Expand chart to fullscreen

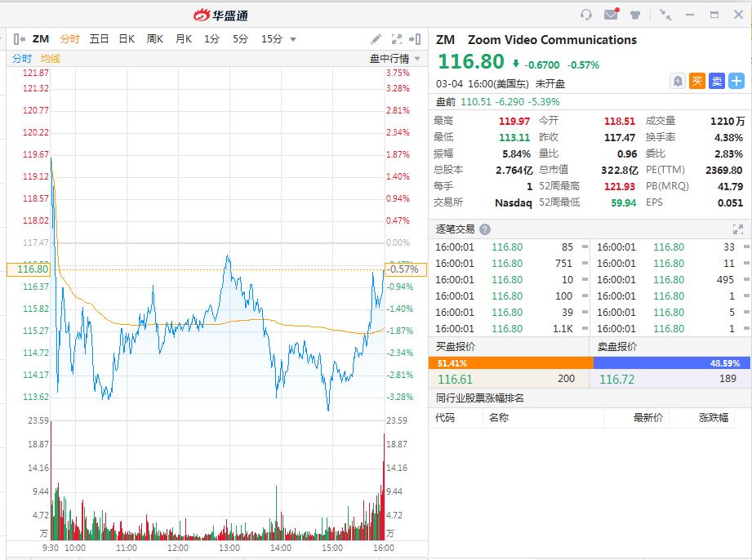[397, 39]
